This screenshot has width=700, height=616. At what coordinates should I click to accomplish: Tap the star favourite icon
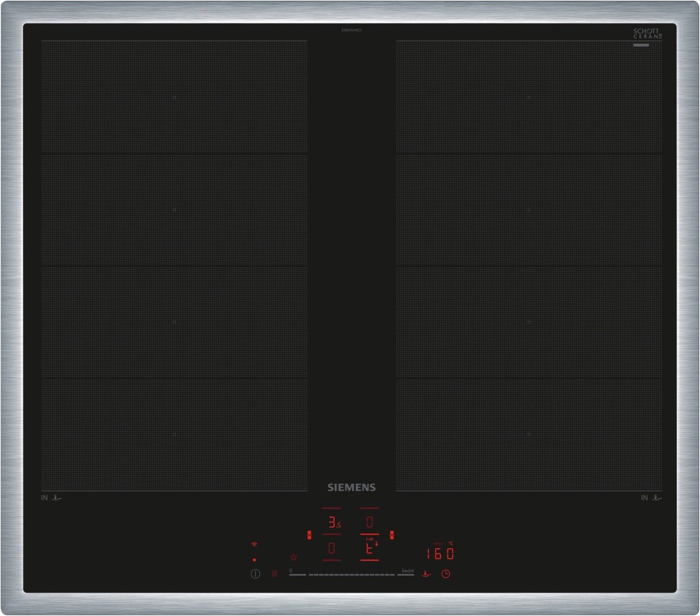pyautogui.click(x=294, y=557)
